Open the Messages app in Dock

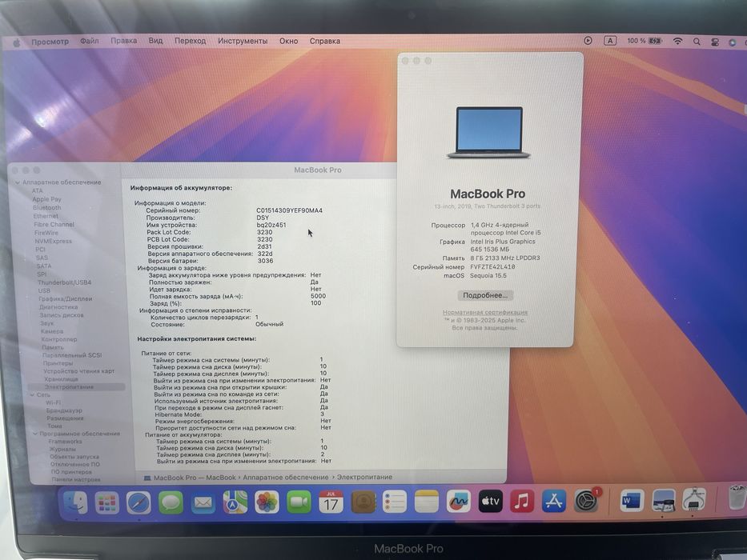(x=171, y=502)
